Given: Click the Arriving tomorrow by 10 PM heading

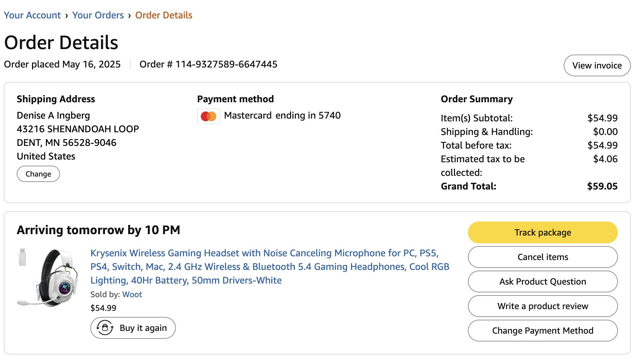Looking at the screenshot, I should (98, 230).
